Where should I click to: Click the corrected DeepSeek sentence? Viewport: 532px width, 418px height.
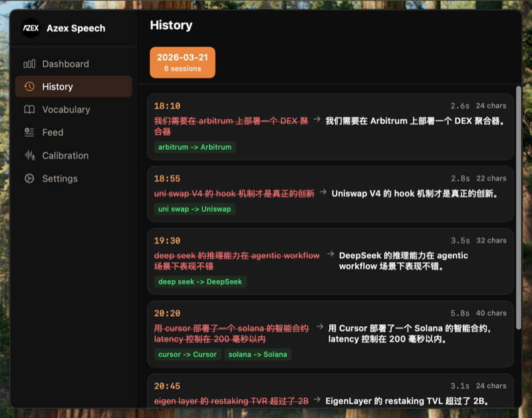[x=404, y=261]
